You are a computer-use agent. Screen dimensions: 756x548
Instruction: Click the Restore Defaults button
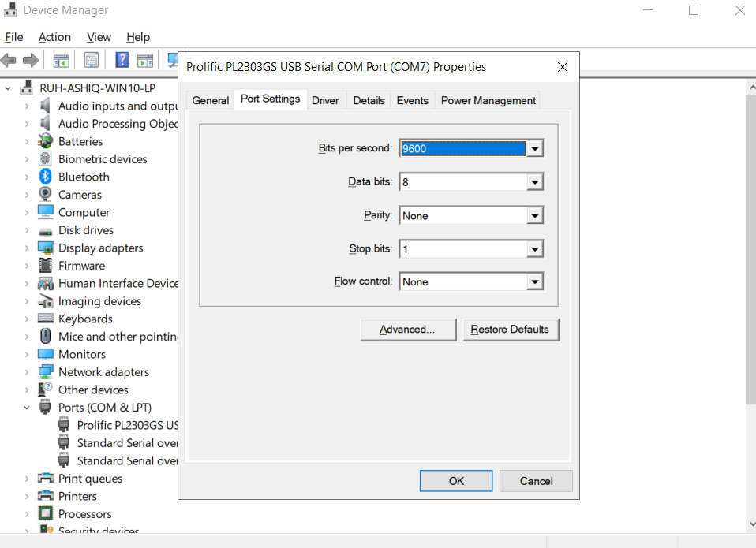point(510,330)
